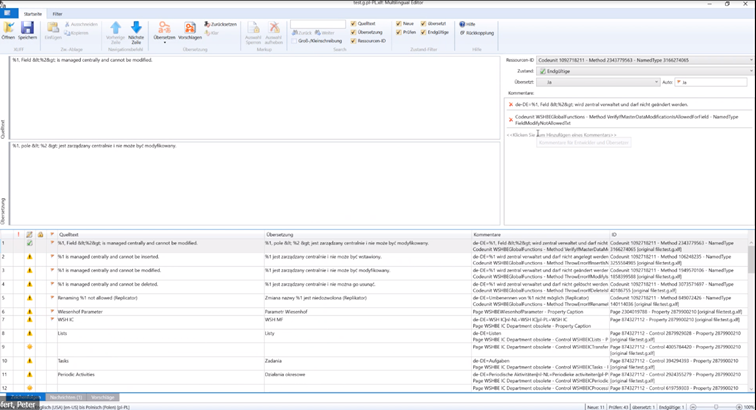Click the state column header icon
Image resolution: width=756 pixels, height=410 pixels.
click(x=29, y=234)
